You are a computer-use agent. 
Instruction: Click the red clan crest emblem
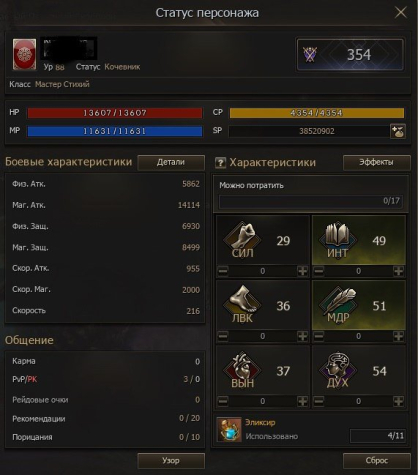point(24,54)
